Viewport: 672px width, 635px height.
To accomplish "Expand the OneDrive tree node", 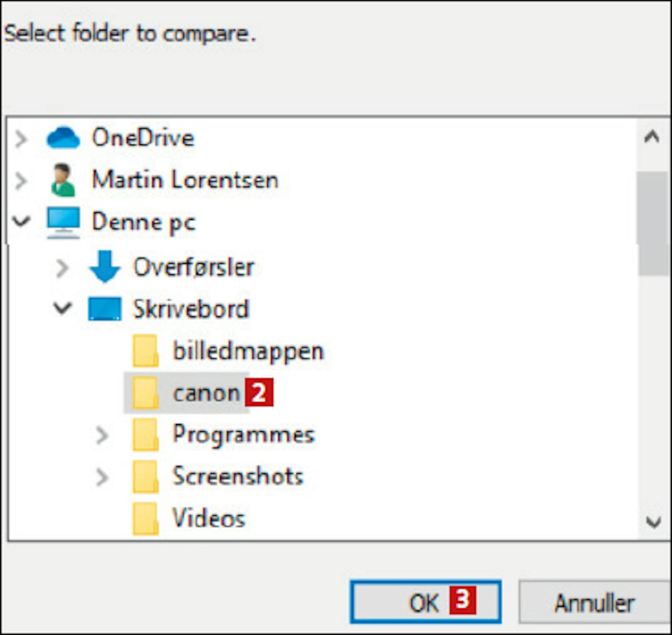I will (x=21, y=138).
